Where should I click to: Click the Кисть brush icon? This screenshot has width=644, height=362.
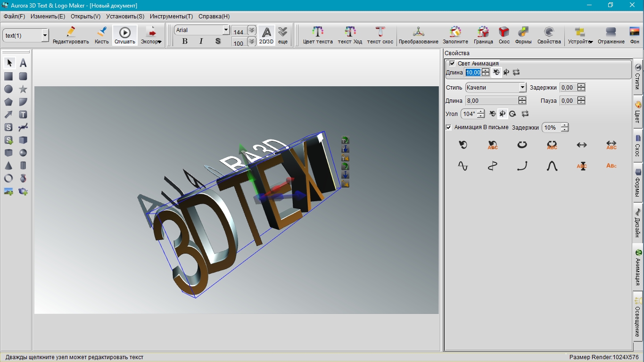click(101, 35)
